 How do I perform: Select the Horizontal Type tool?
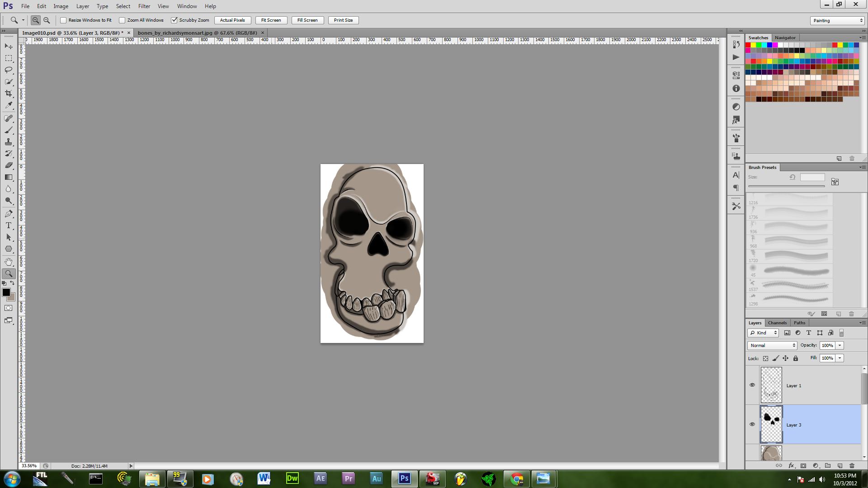9,225
